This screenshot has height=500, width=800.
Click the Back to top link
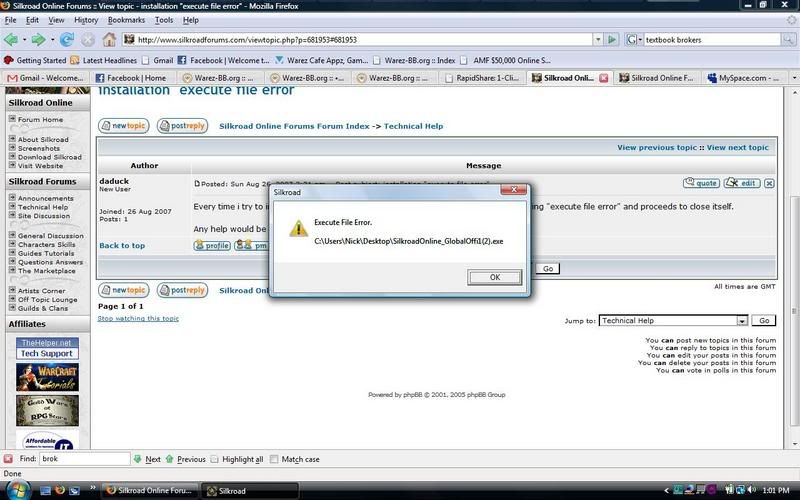tap(122, 245)
